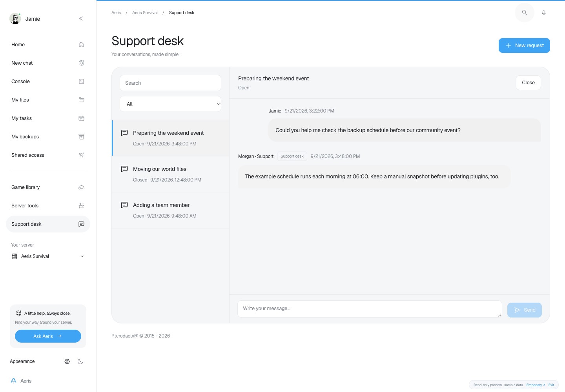Open Shared access page
Image resolution: width=565 pixels, height=392 pixels.
tap(48, 155)
